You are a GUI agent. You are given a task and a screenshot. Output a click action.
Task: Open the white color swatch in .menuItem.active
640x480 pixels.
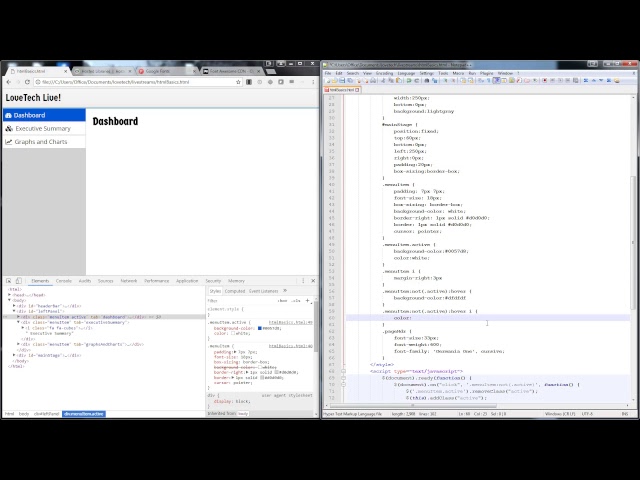(x=233, y=333)
